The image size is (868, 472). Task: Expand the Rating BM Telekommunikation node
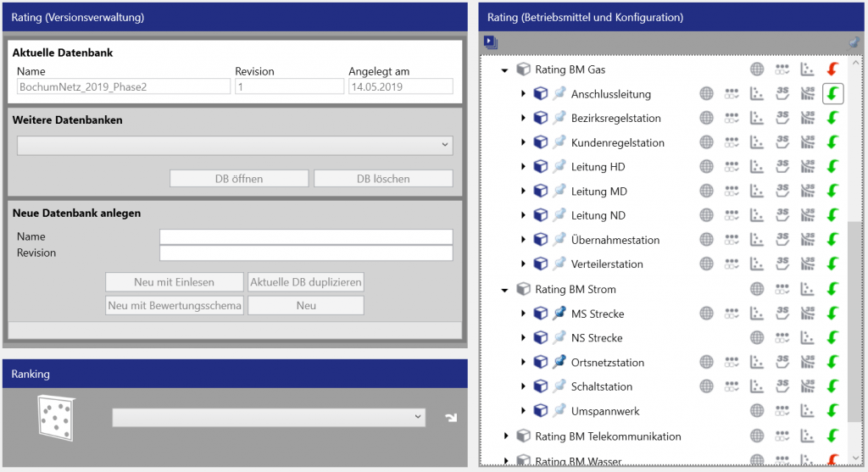tap(506, 436)
